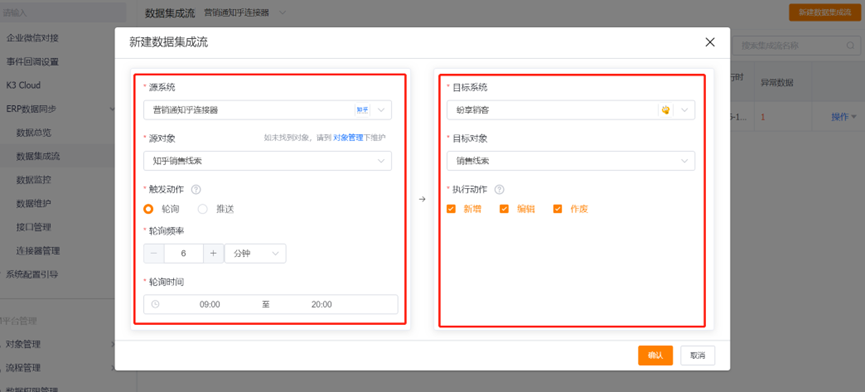Click the red abnormal data count 1

coord(763,117)
